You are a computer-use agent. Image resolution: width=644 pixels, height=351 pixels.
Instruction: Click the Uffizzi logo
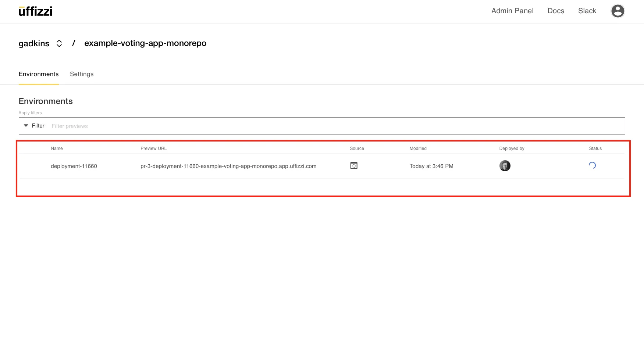pos(35,11)
